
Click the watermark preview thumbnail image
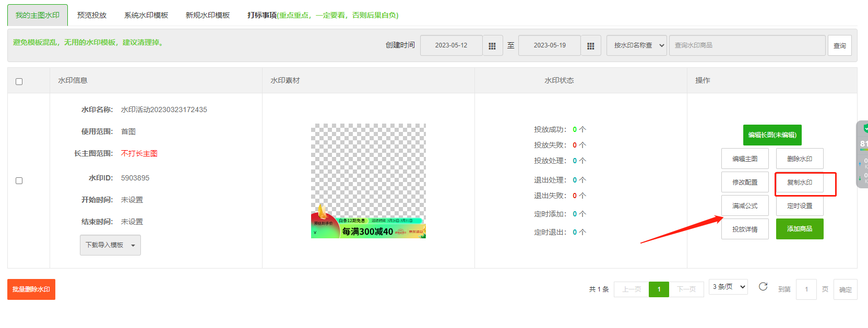[x=368, y=181]
